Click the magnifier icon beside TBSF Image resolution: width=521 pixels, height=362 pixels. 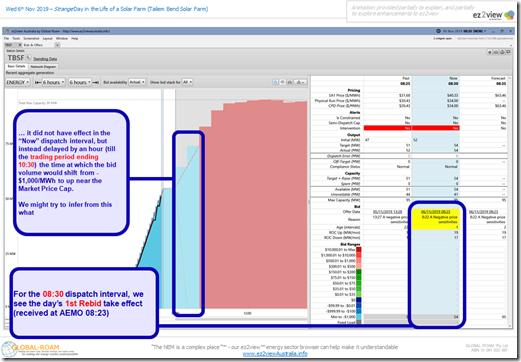click(28, 58)
